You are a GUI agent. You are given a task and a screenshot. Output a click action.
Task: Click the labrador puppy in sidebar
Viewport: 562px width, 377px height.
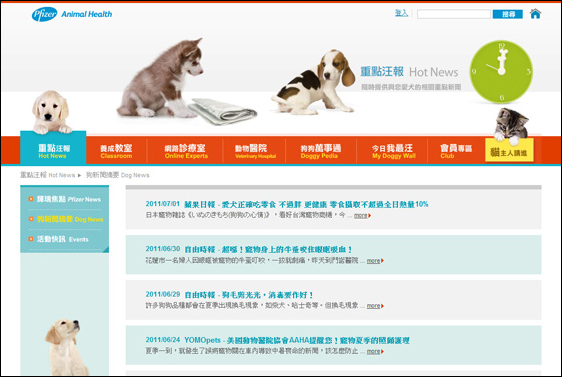click(x=66, y=347)
